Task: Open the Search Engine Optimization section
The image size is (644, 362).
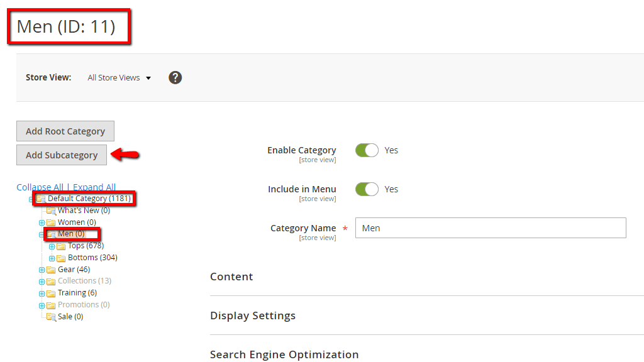Action: (x=284, y=354)
